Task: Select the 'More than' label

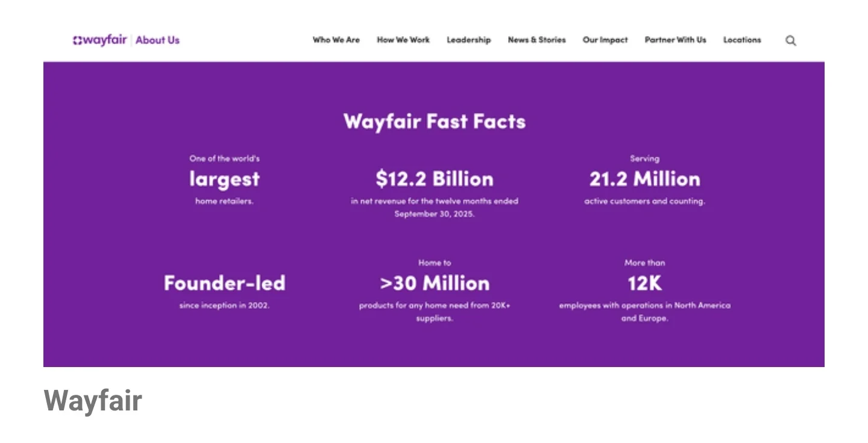Action: click(x=644, y=263)
